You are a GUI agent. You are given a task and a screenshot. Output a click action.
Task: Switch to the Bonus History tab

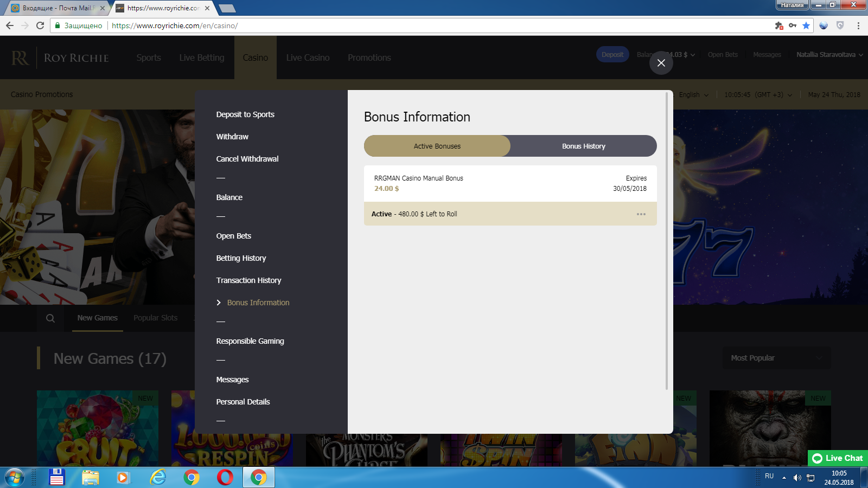(583, 146)
